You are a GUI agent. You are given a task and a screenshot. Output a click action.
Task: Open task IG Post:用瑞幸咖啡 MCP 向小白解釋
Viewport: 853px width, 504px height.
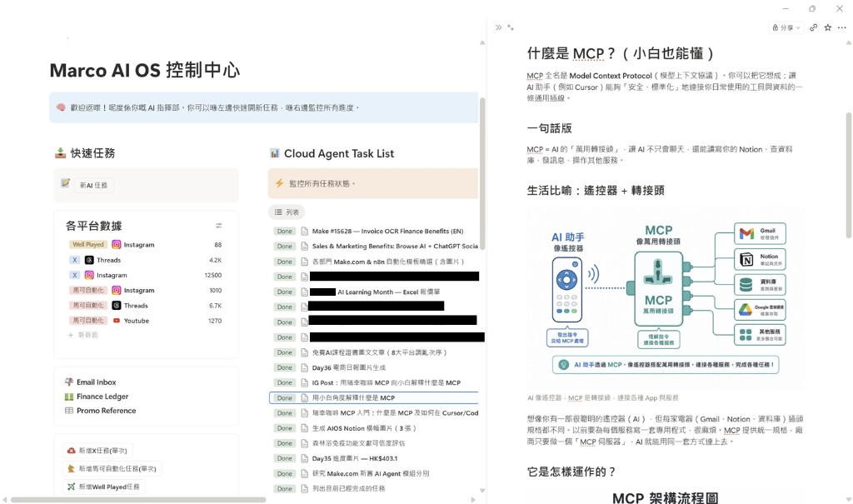387,383
